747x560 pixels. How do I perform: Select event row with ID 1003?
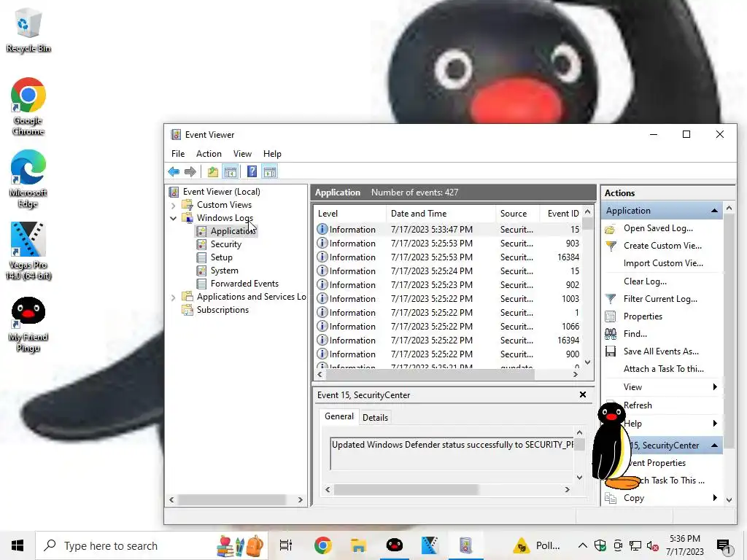coord(448,298)
